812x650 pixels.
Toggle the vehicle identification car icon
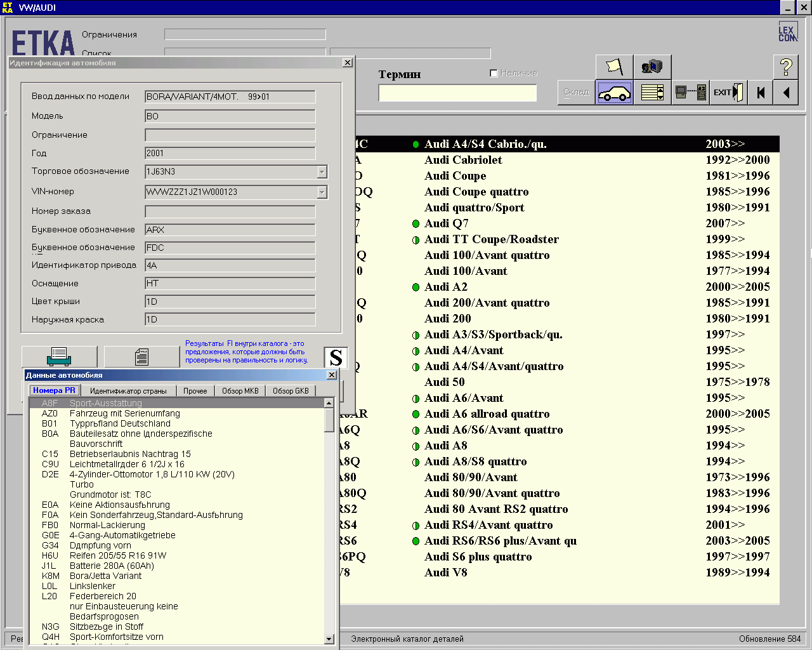point(614,93)
